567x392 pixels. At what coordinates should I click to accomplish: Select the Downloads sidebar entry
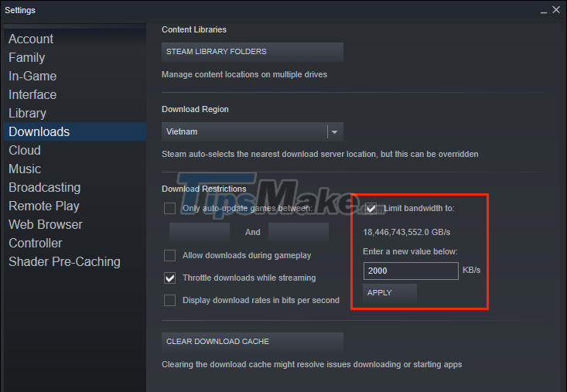click(x=75, y=131)
